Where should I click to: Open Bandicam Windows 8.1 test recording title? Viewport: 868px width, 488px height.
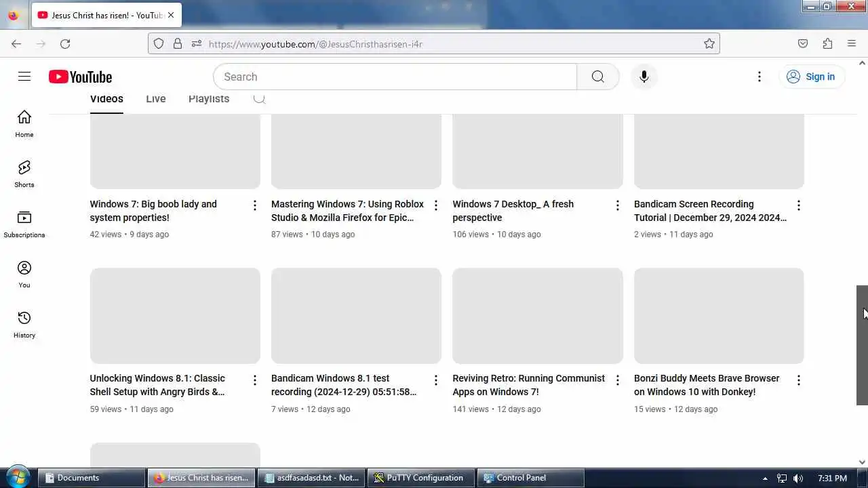pos(344,385)
